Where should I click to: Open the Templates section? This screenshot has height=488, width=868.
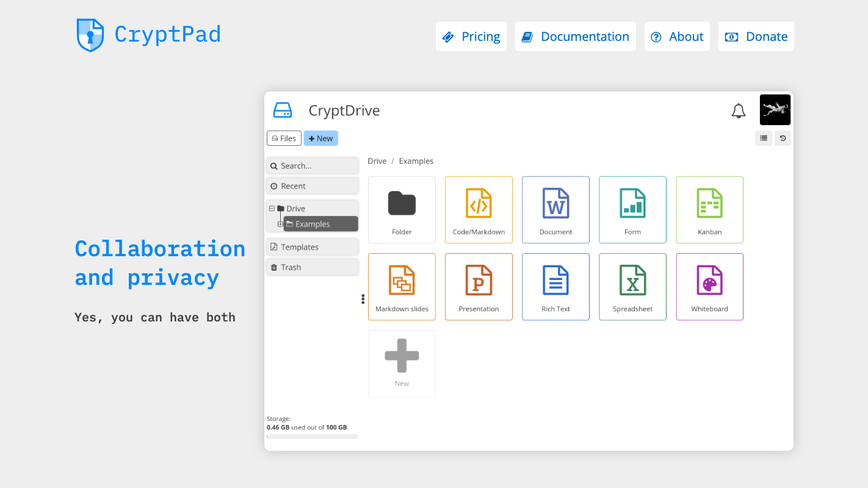tap(313, 247)
